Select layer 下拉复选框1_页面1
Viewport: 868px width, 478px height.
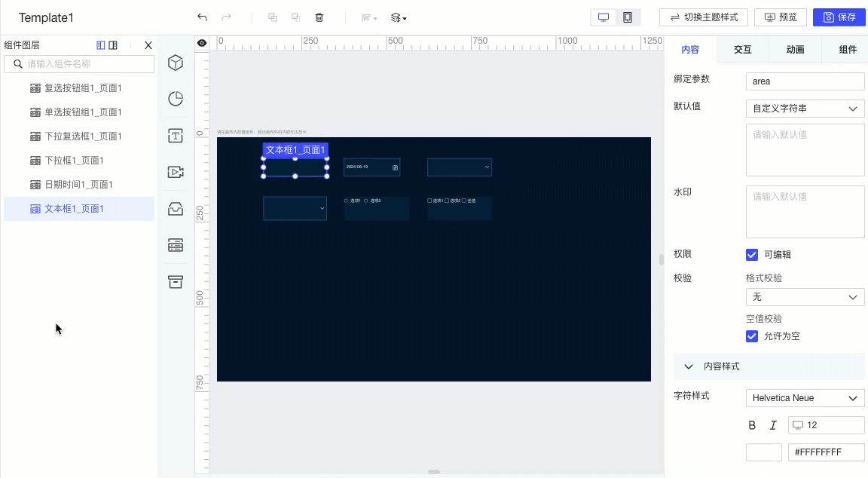(x=79, y=136)
